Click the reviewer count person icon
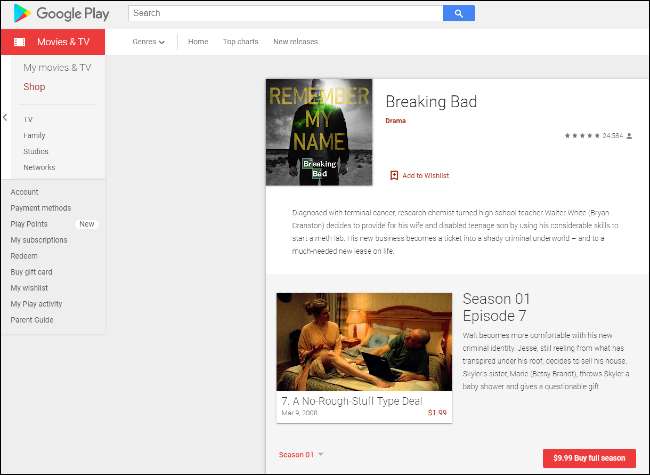650x475 pixels. [x=629, y=136]
